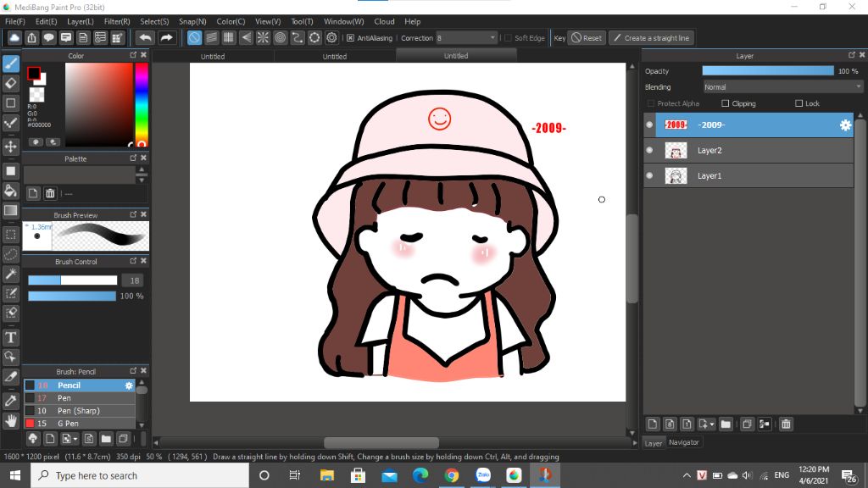
Task: Open the Pencil brush settings gear
Action: 129,385
